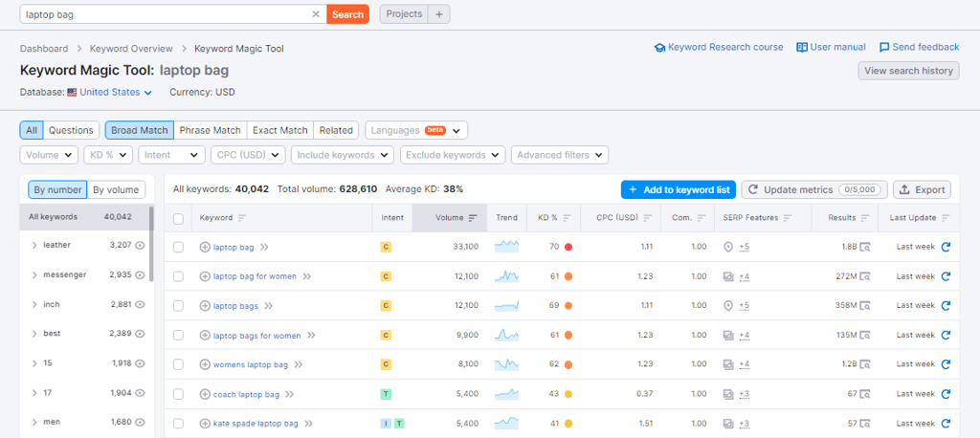Toggle eye icon for leather group
The height and width of the screenshot is (438, 980).
[140, 246]
